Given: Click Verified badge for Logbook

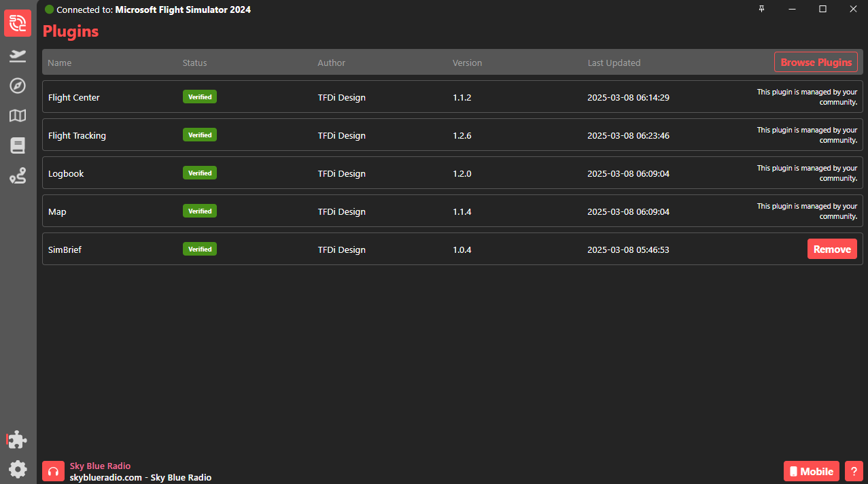Looking at the screenshot, I should coord(200,173).
